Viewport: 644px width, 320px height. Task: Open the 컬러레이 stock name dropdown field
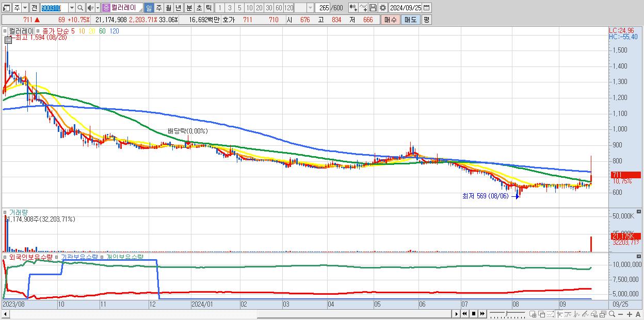click(x=123, y=8)
